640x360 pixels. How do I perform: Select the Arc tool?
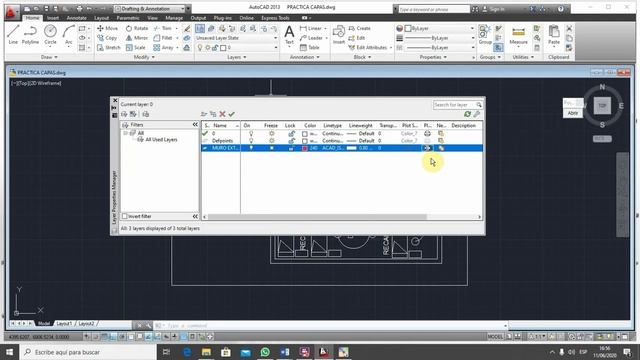(x=69, y=35)
